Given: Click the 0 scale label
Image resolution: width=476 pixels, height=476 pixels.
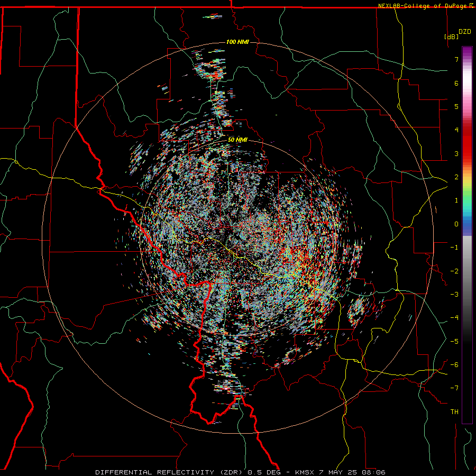Looking at the screenshot, I should pyautogui.click(x=456, y=224).
